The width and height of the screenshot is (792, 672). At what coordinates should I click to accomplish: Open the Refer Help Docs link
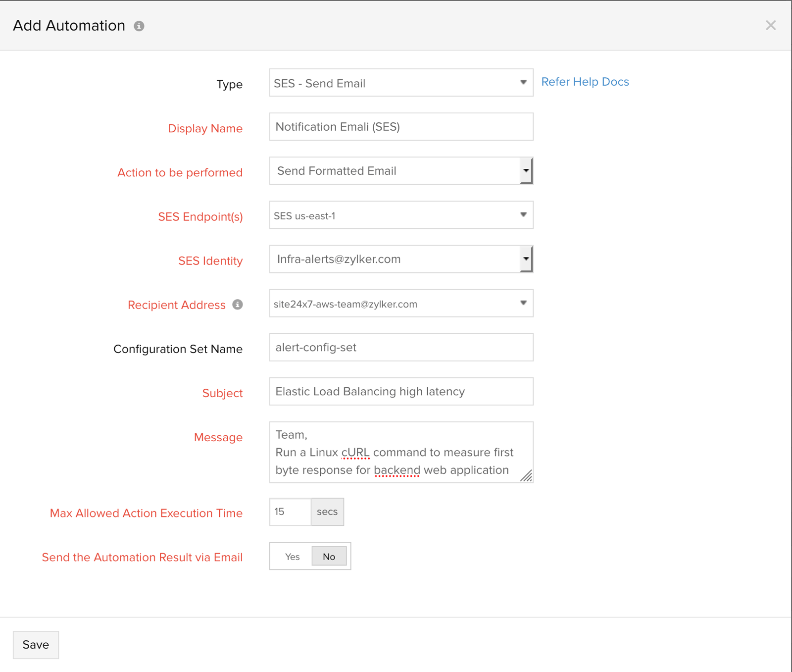(585, 82)
